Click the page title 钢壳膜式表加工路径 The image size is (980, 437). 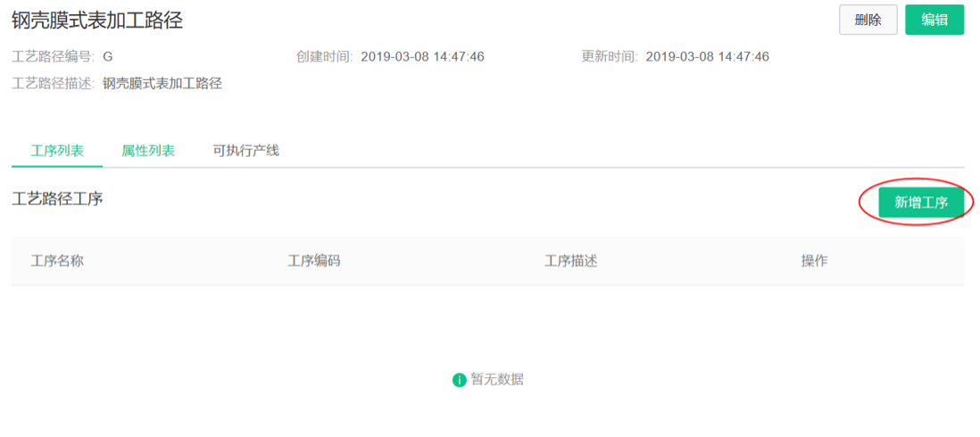coord(97,21)
